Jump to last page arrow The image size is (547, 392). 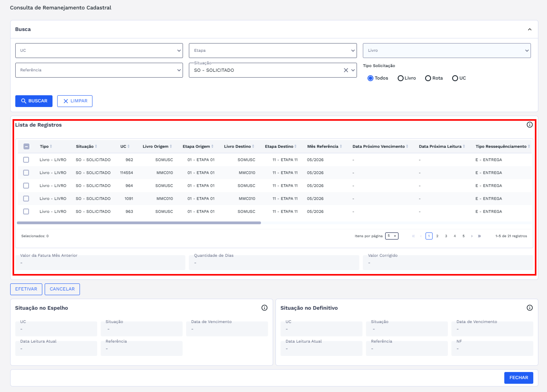(479, 236)
